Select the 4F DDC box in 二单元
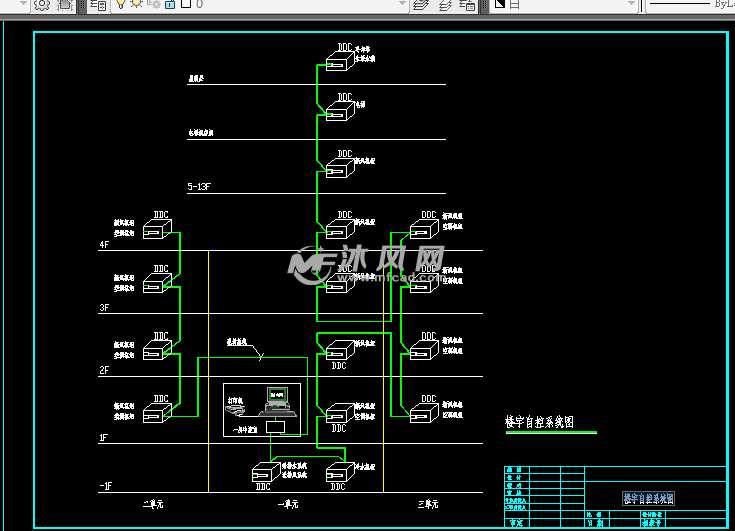 [x=157, y=230]
